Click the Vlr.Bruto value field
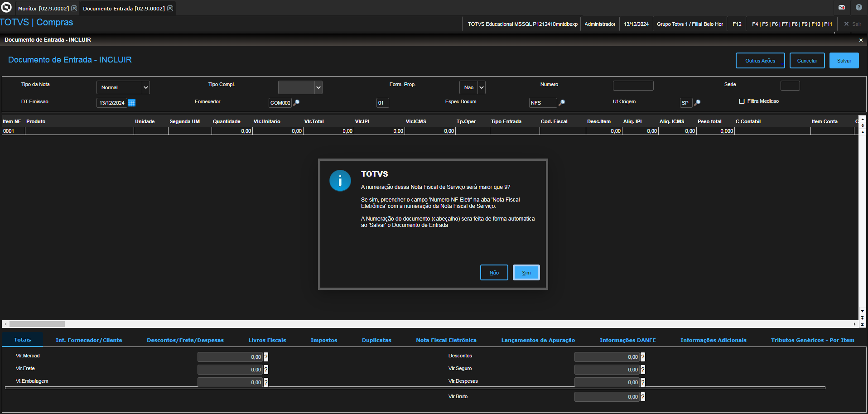Screen dimensions: 868x414 607,397
